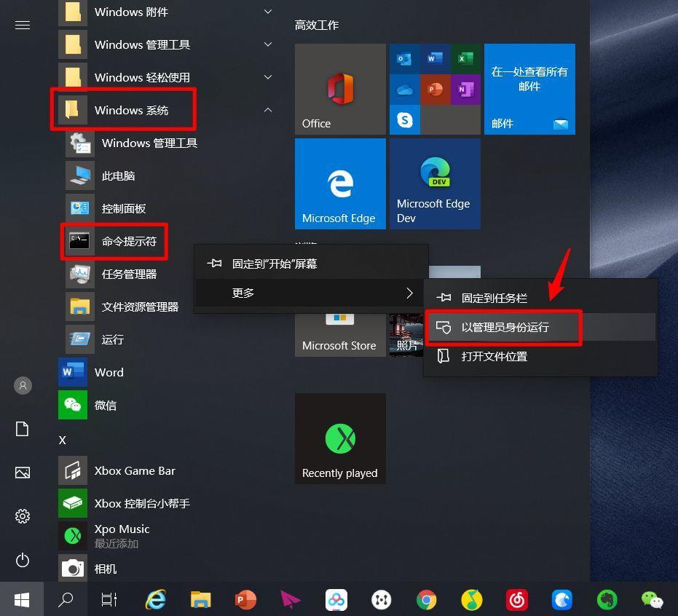The width and height of the screenshot is (678, 616).
Task: Open the Mail tile
Action: pyautogui.click(x=529, y=89)
